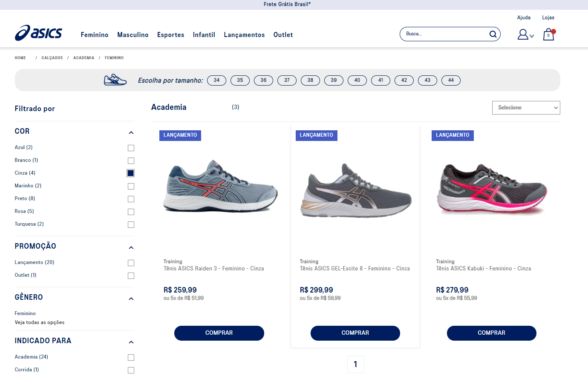
Task: Toggle the Preto color checkbox
Action: coord(131,199)
